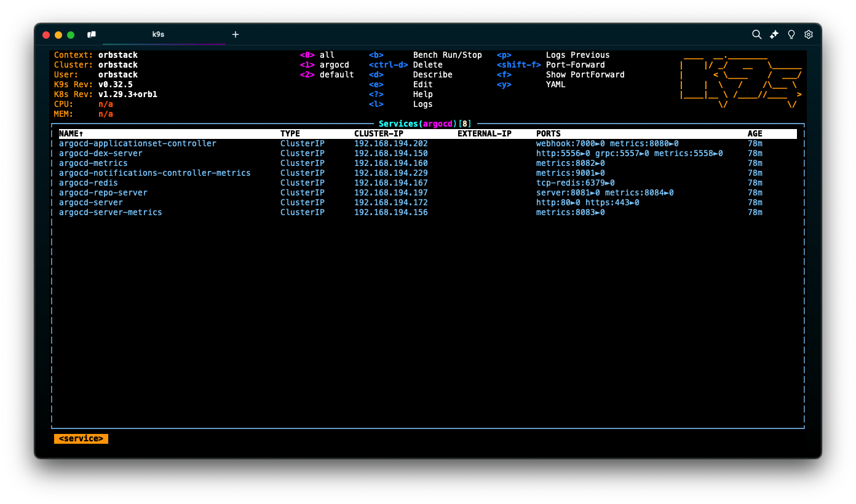
Task: Click the Show PortForward command hint
Action: [585, 74]
